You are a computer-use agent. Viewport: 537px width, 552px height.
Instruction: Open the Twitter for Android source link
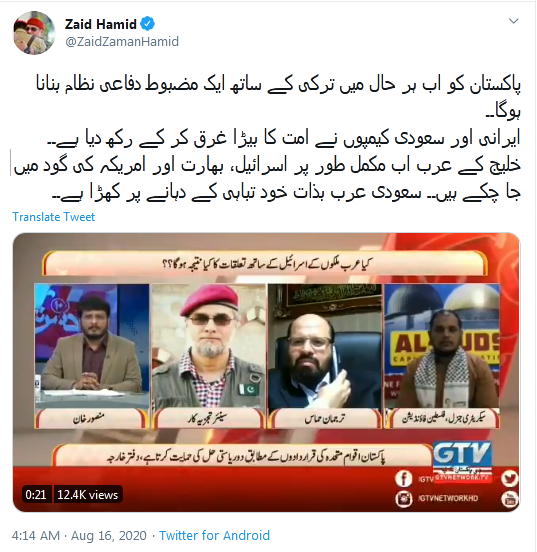[x=214, y=535]
